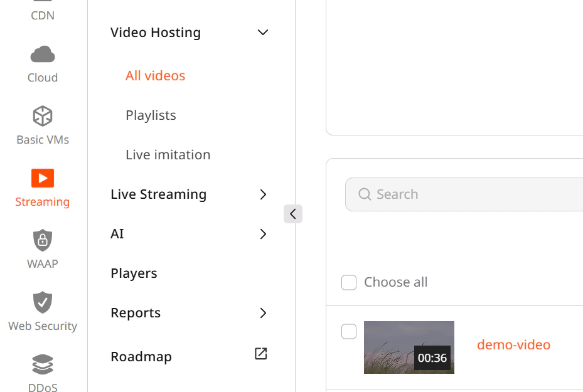Go to All videos
This screenshot has height=392, width=583.
point(155,76)
